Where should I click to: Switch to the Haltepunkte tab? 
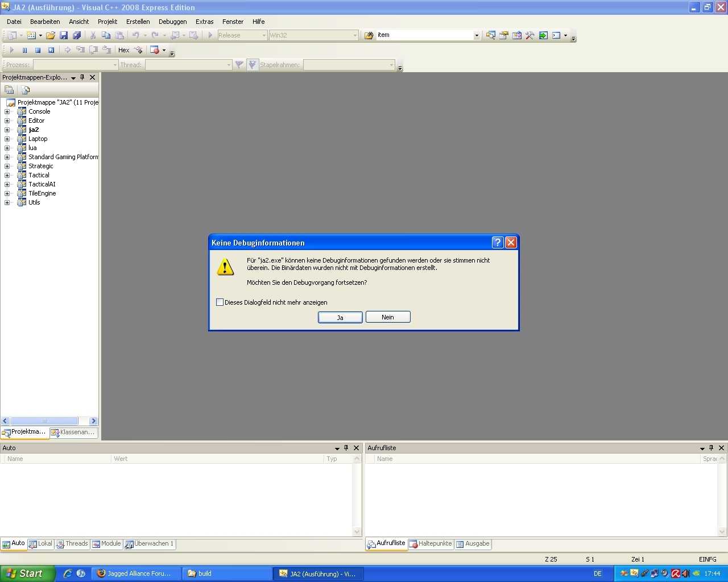coord(431,544)
